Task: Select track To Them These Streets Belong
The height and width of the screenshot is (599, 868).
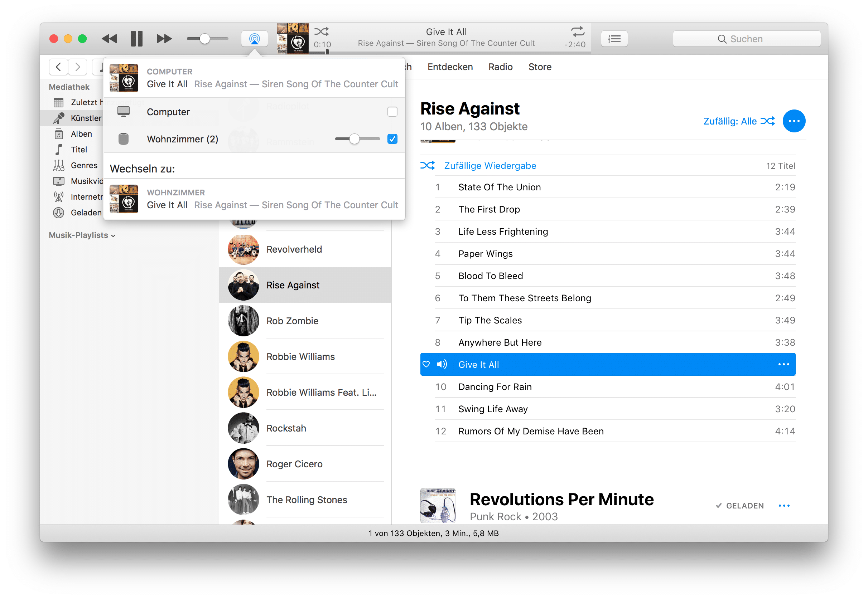Action: pos(614,298)
